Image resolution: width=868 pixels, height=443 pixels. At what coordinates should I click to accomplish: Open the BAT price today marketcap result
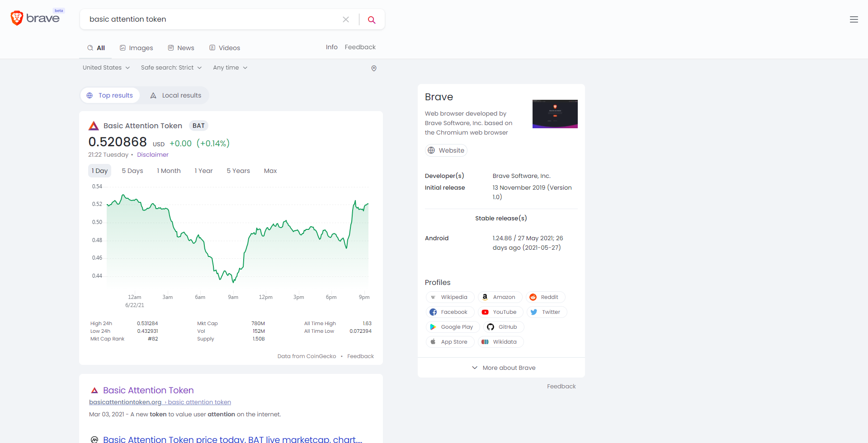pyautogui.click(x=232, y=439)
